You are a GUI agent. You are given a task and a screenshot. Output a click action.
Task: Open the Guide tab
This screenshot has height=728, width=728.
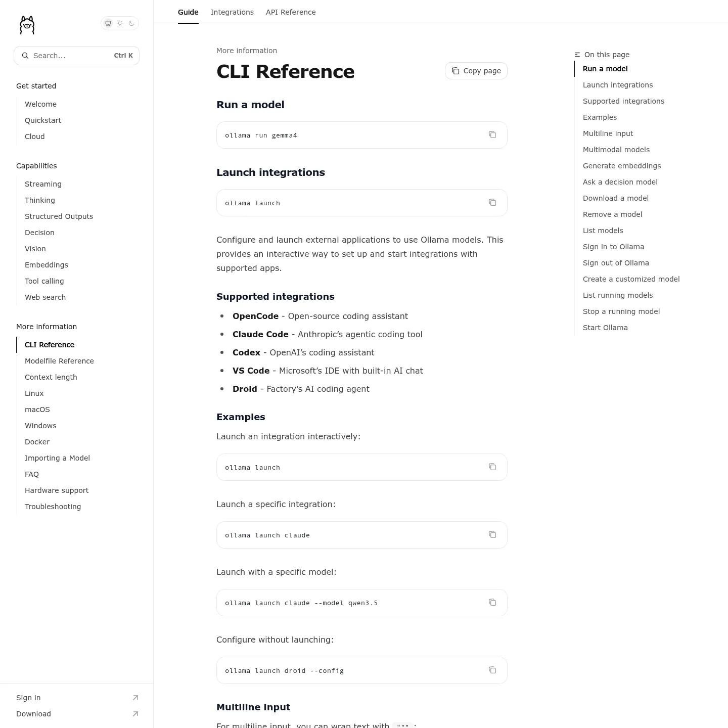[188, 12]
